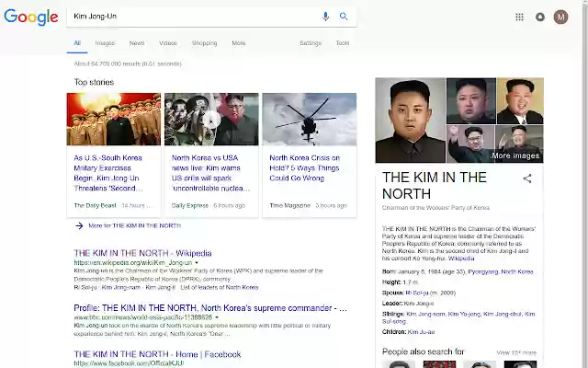Open North Korea Crisis on Hold story
This screenshot has width=588, height=368.
click(x=304, y=167)
